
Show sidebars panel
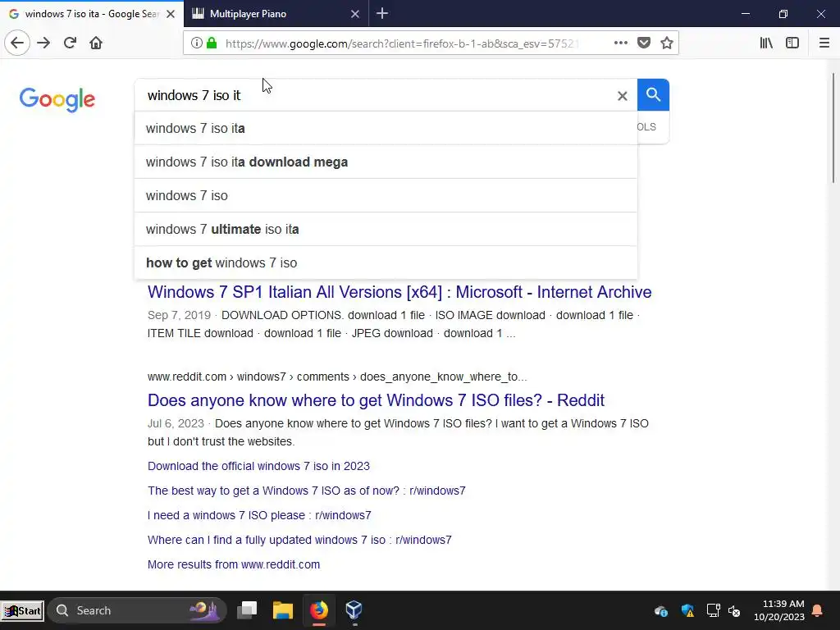coord(792,43)
